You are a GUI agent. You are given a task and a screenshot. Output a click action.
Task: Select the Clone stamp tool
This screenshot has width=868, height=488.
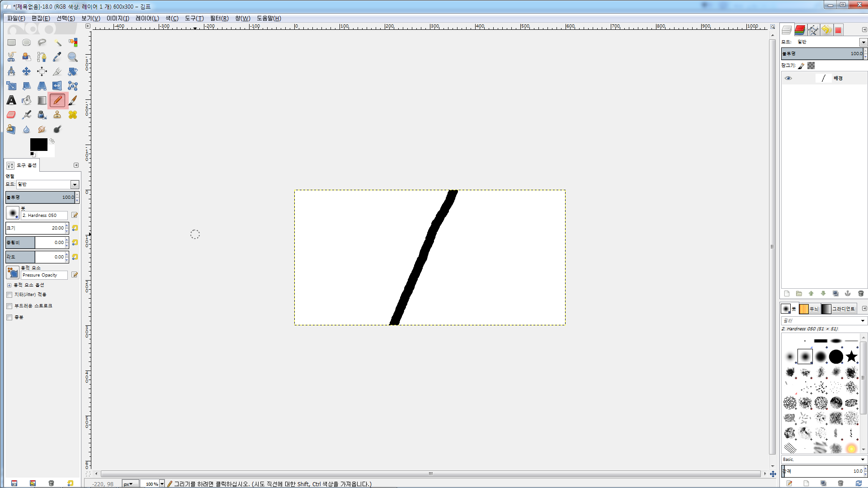57,115
